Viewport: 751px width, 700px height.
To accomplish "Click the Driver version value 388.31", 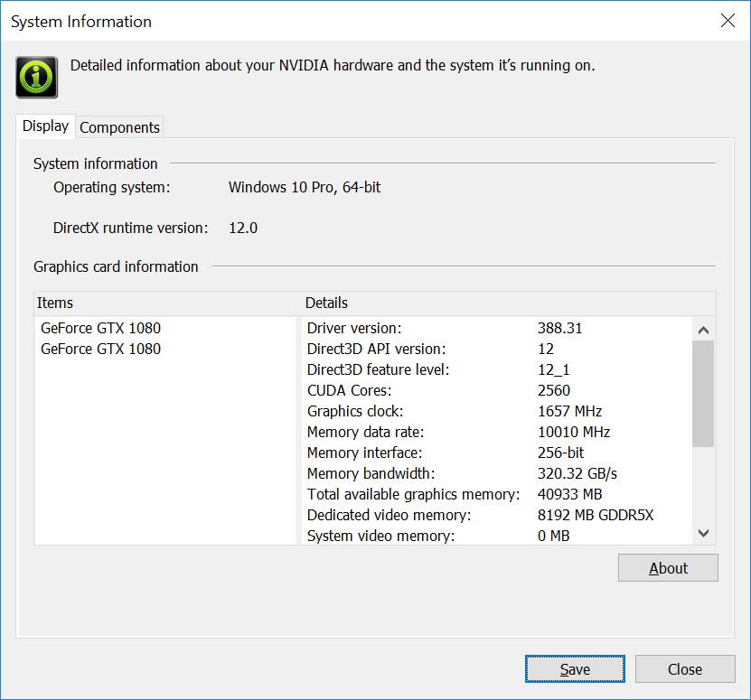I will [x=559, y=328].
